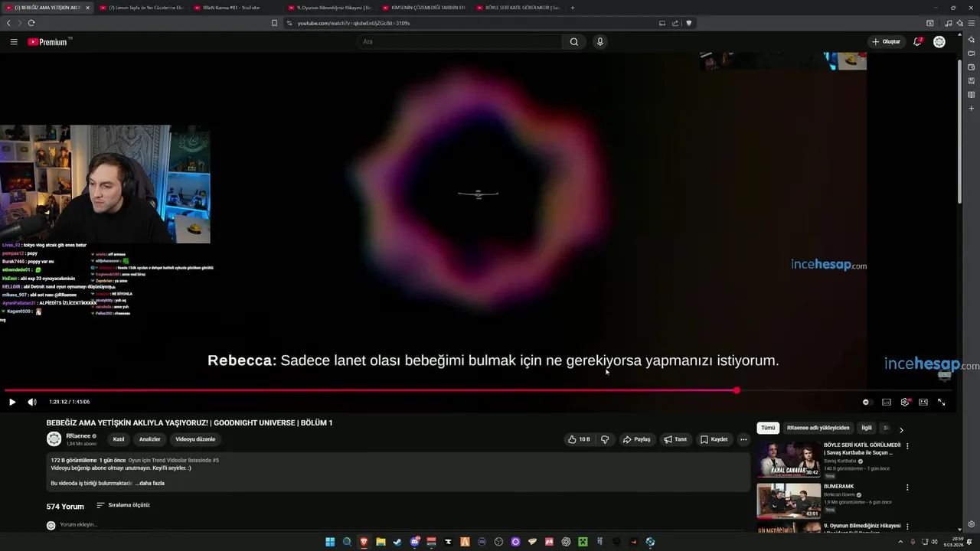Click the Katıl join button
The height and width of the screenshot is (551, 980).
(x=119, y=440)
